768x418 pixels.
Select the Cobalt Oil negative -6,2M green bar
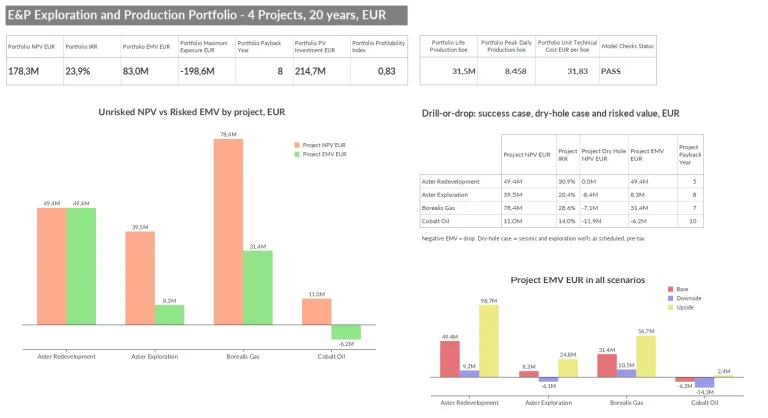[x=346, y=332]
